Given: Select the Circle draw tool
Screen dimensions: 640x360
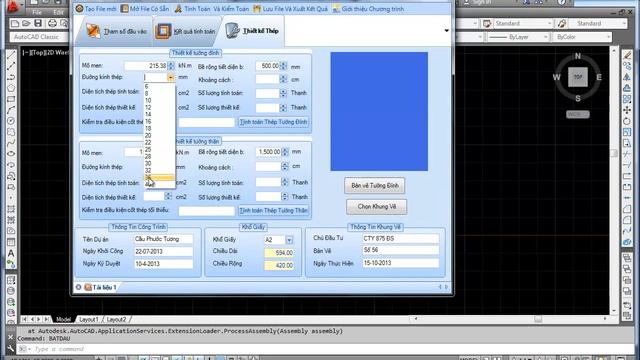Looking at the screenshot, I should [x=11, y=121].
